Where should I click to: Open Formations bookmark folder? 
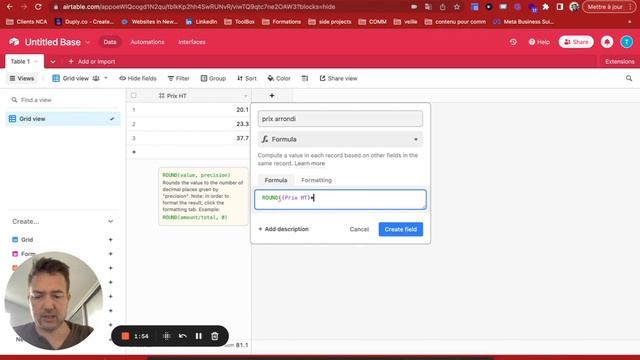pos(282,22)
